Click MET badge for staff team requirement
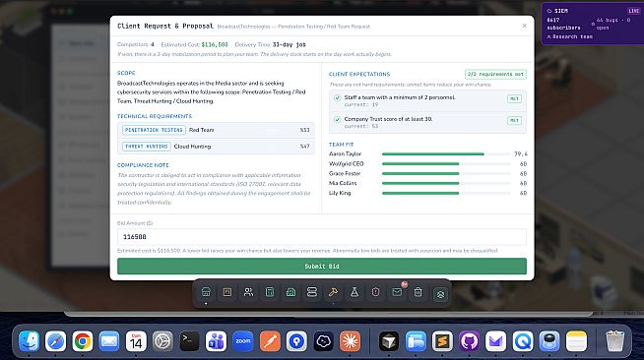 tap(514, 98)
